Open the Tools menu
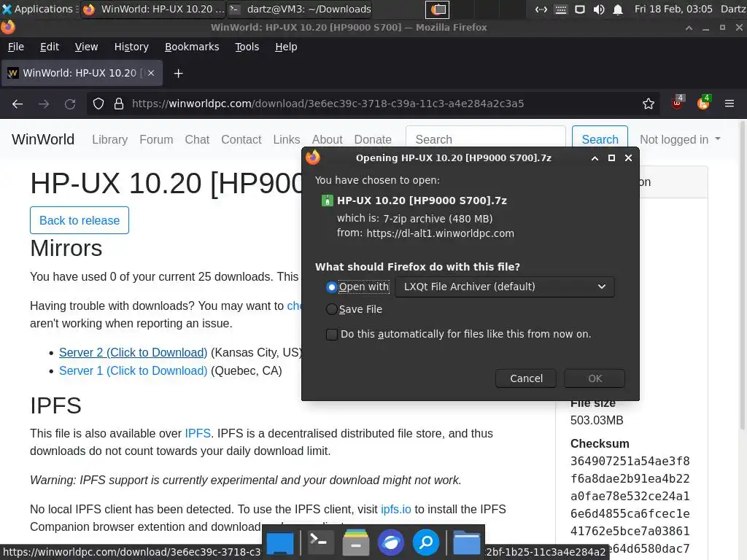 click(247, 47)
